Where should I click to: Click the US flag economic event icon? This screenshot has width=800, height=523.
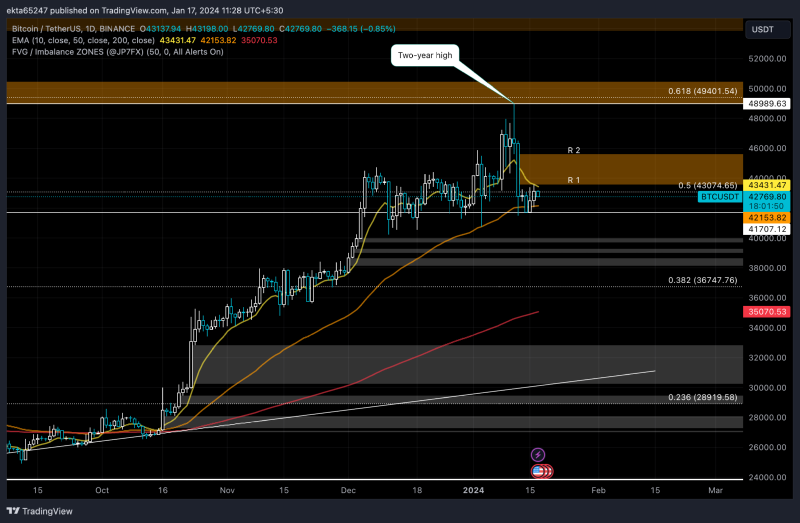(539, 470)
